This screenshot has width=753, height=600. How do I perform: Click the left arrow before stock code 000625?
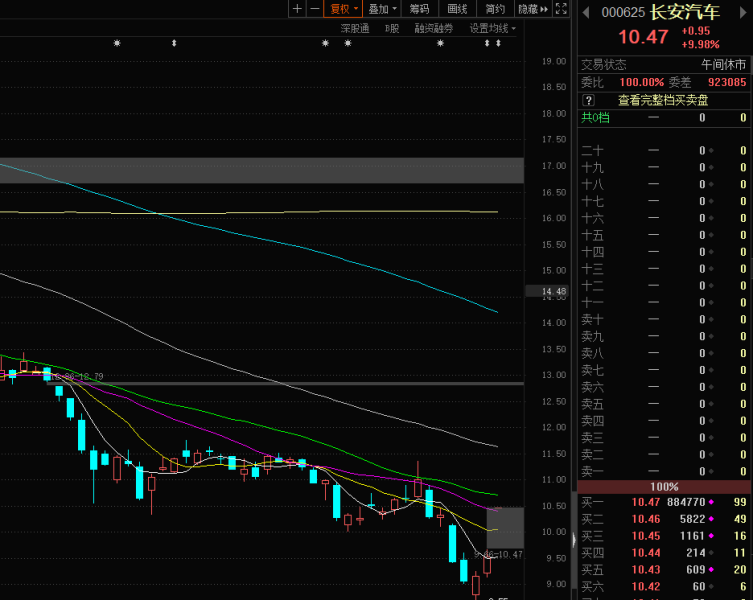584,13
